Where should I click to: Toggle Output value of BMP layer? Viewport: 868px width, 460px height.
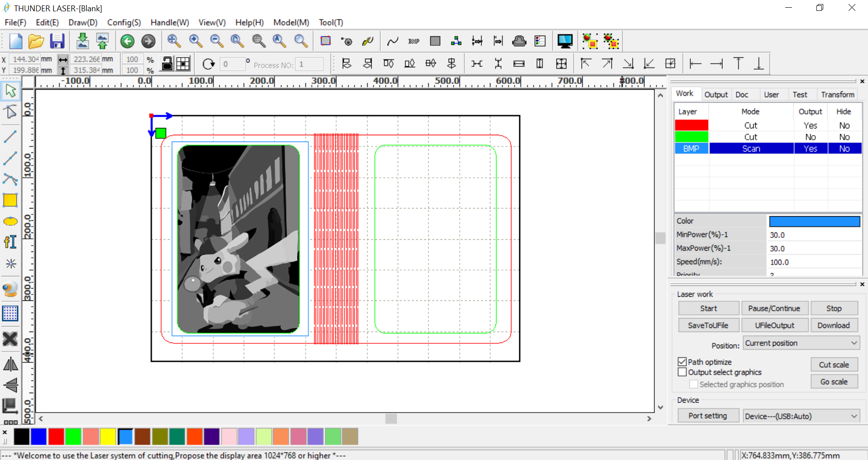[x=810, y=148]
